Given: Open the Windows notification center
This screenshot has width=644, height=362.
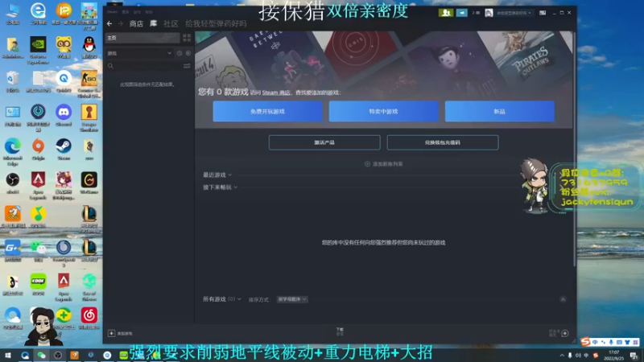Looking at the screenshot, I should click(x=634, y=355).
